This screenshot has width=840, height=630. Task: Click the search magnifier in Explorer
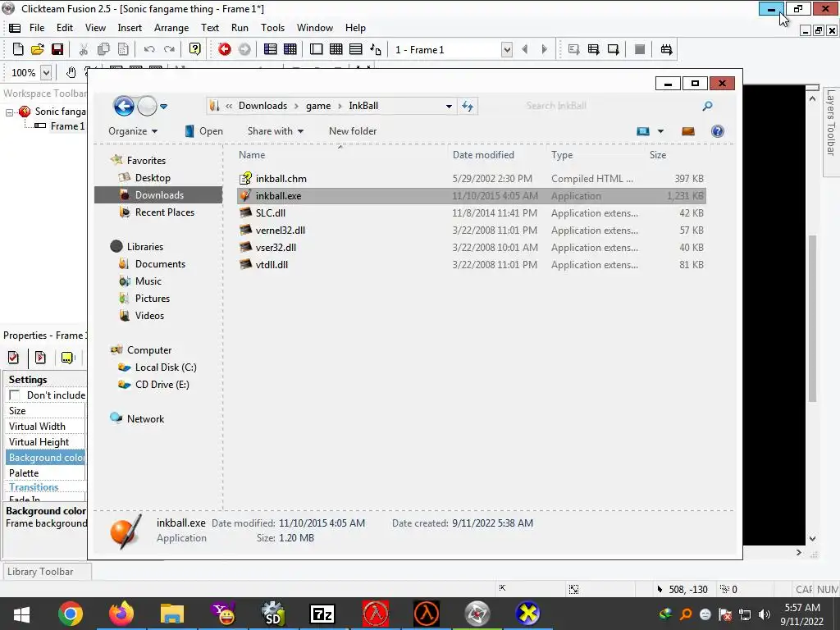click(x=708, y=106)
